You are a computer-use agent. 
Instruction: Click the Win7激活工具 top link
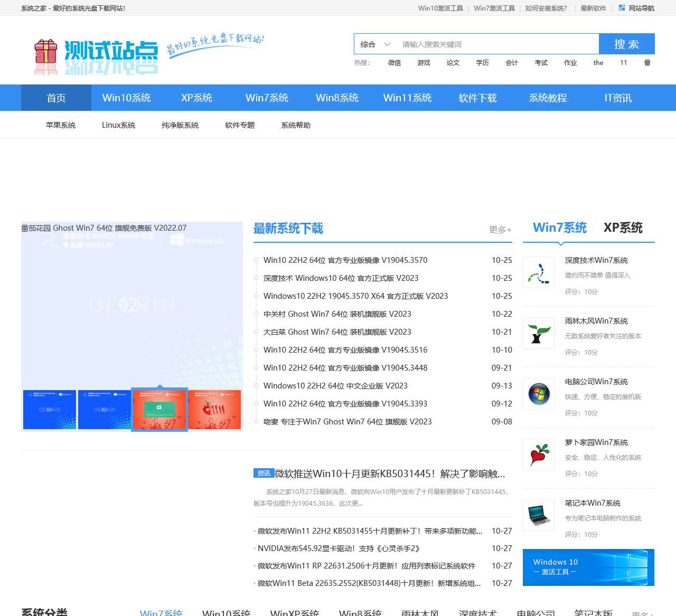[x=494, y=8]
